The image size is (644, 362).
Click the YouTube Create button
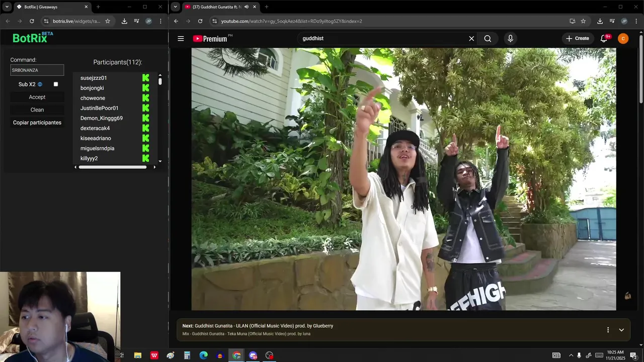[578, 39]
